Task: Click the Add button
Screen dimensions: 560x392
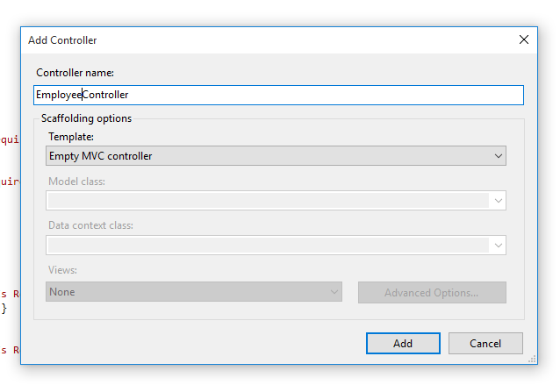Action: pos(403,344)
